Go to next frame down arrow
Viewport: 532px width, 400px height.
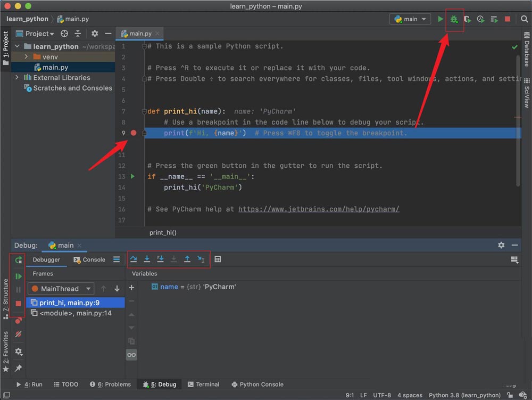click(x=117, y=289)
